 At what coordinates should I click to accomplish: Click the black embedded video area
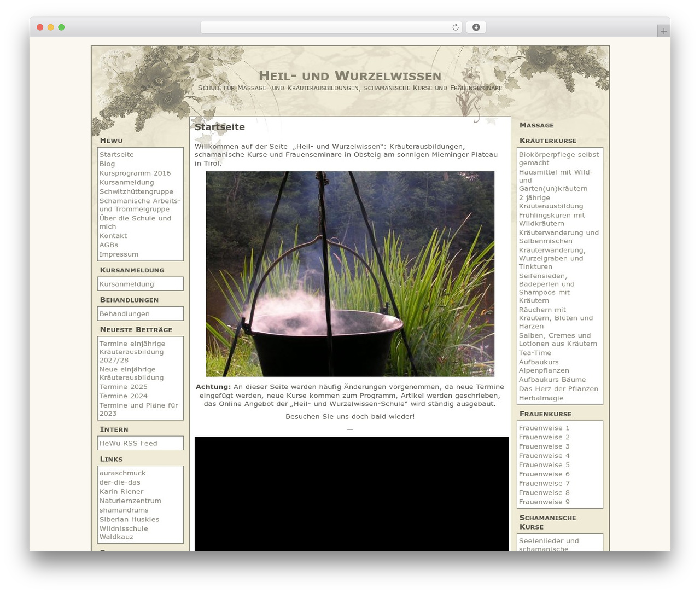pyautogui.click(x=352, y=493)
